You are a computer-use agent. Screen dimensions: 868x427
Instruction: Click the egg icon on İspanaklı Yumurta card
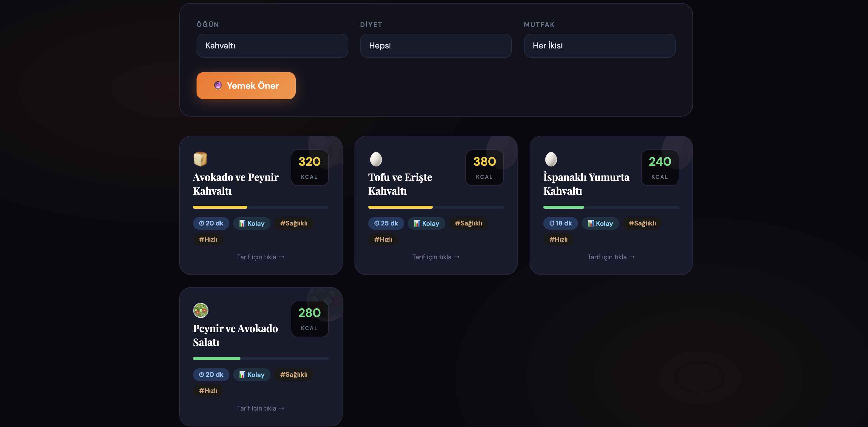pos(551,159)
